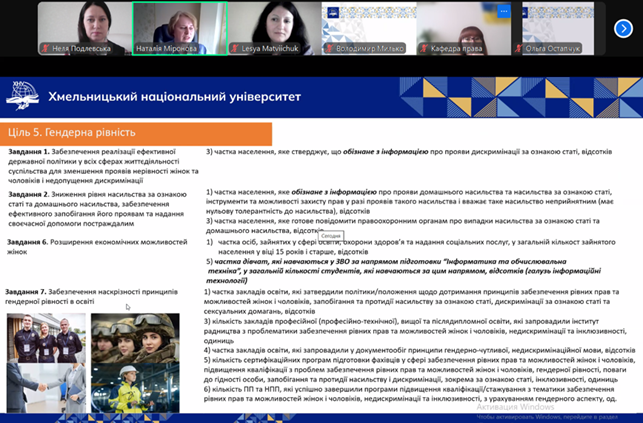
Task: Click the name label Наталія Міронова
Action: [x=166, y=48]
